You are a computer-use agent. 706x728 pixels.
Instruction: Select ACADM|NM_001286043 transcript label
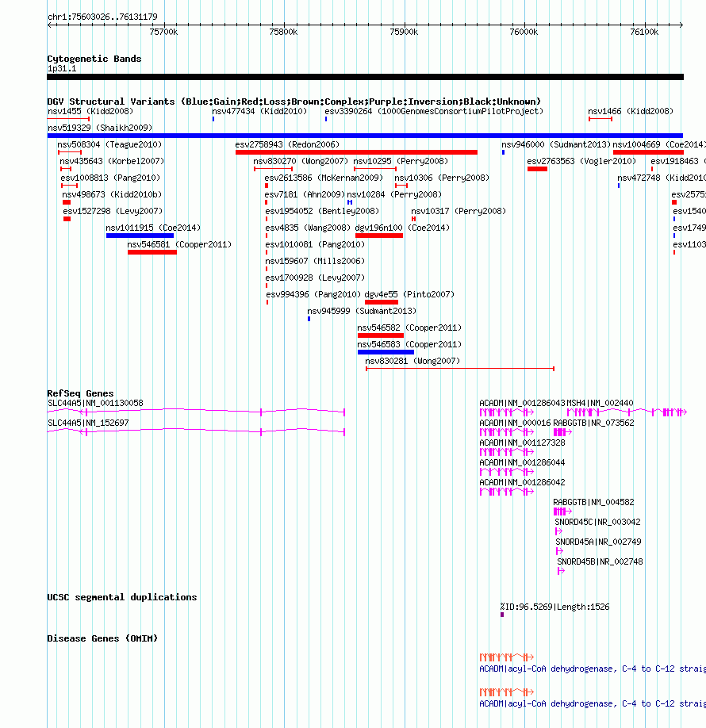pos(522,404)
